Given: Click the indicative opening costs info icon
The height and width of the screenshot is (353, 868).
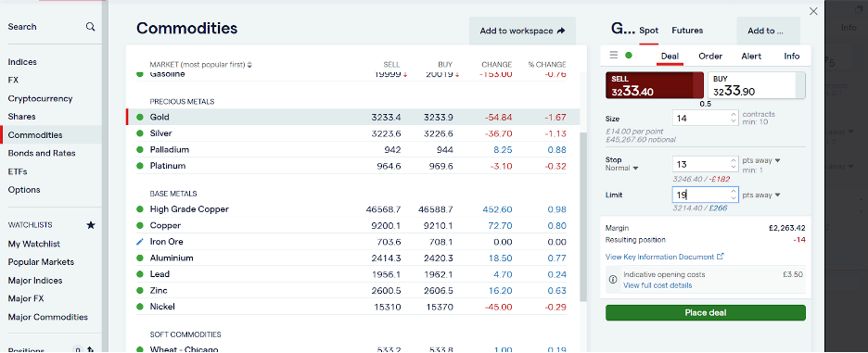Looking at the screenshot, I should (x=613, y=280).
